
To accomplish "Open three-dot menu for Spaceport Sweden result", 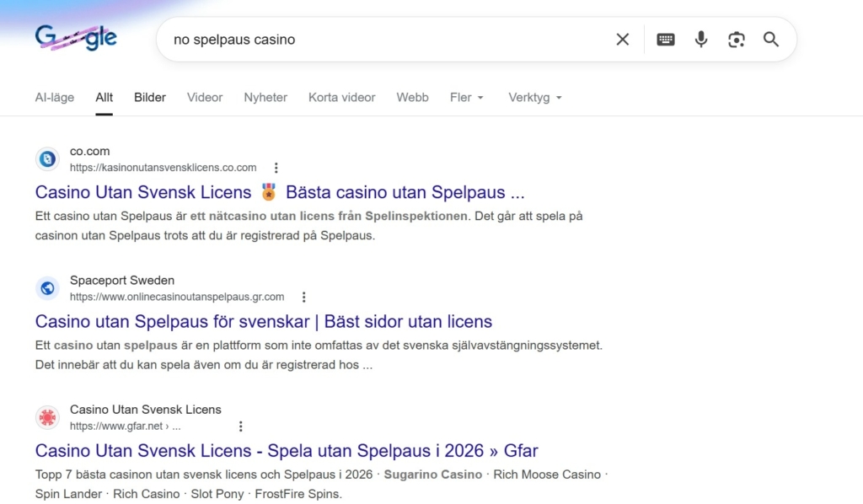I will (x=303, y=297).
